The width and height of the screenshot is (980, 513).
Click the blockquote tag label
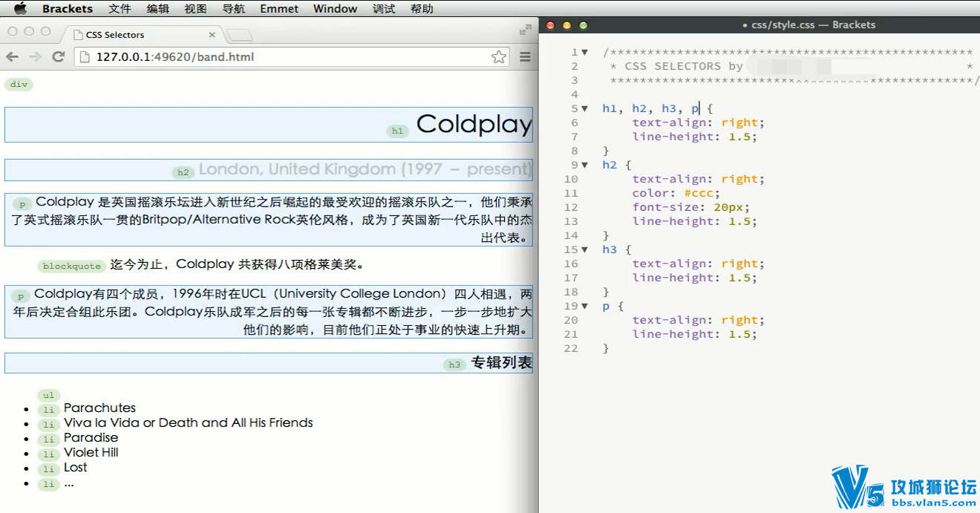tap(71, 266)
